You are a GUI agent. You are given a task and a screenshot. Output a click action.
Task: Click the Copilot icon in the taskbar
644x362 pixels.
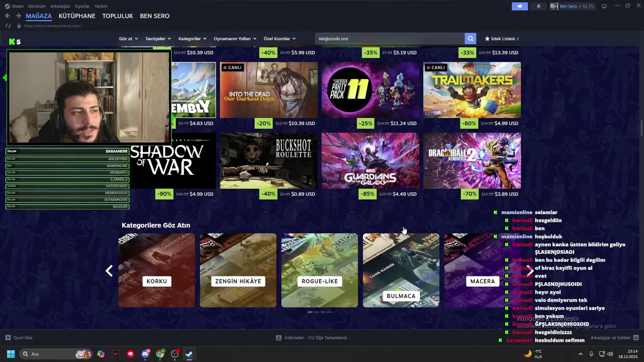(x=101, y=354)
